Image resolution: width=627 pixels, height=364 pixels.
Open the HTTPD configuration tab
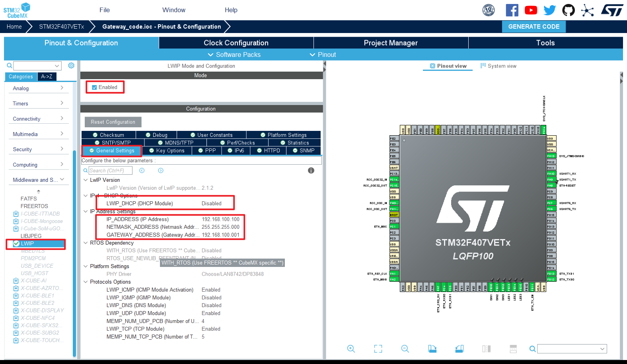coord(268,150)
